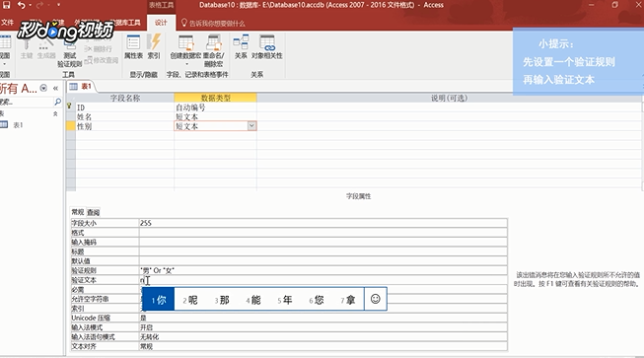This screenshot has width=644, height=358.
Task: Click the 修改查阅 ribbon command
Action: pyautogui.click(x=101, y=60)
